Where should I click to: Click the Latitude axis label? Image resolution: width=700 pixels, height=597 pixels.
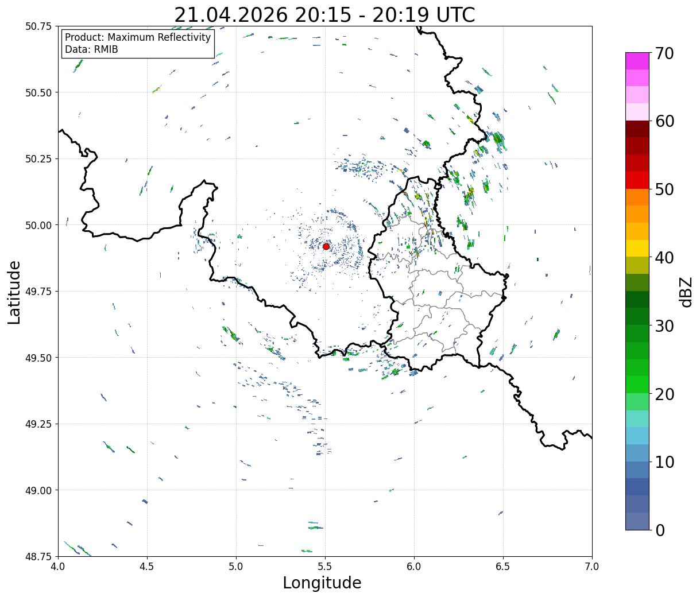(x=14, y=292)
